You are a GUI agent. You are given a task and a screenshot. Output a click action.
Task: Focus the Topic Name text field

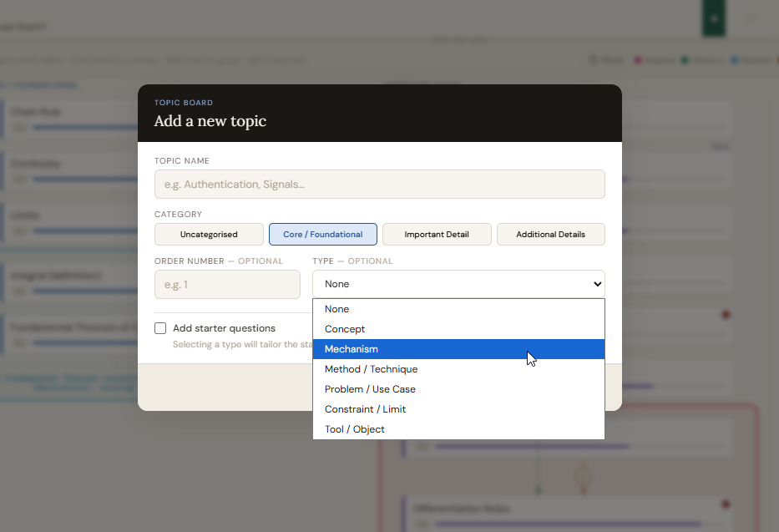[x=379, y=185]
